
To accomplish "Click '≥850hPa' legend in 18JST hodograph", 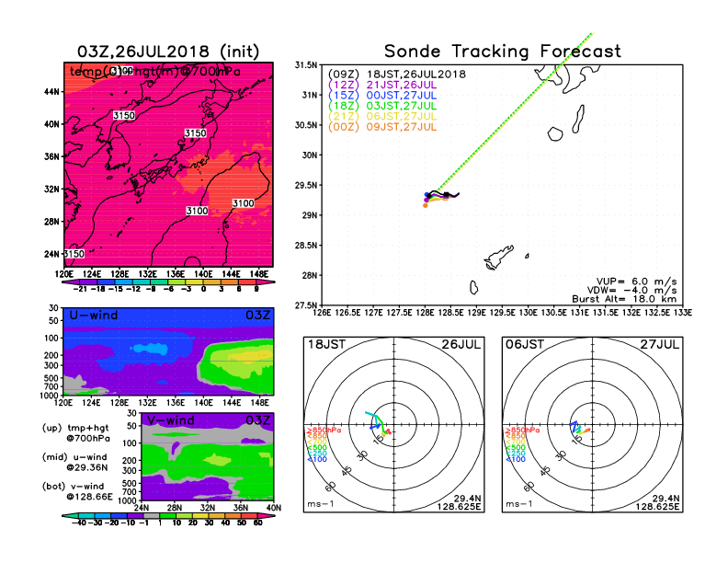I will tap(324, 431).
